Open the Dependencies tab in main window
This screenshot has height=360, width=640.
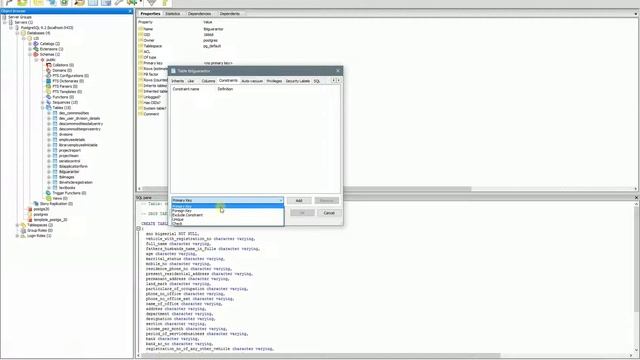tap(199, 13)
